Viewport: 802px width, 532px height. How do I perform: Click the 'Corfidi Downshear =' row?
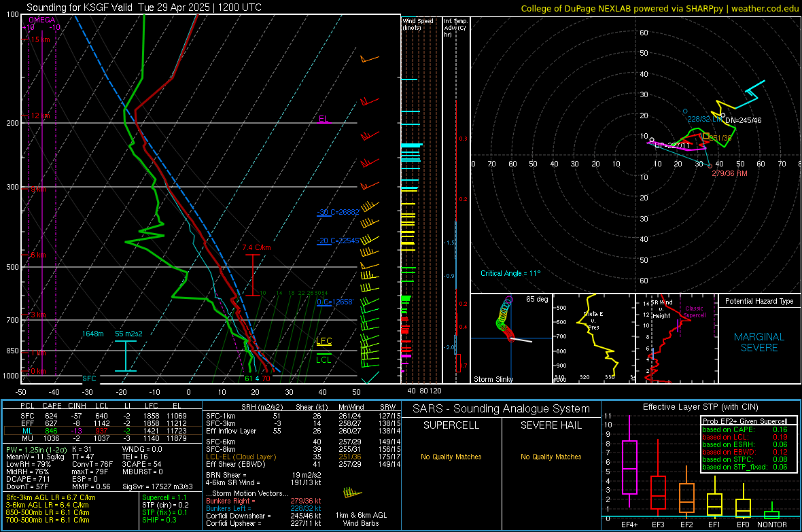[x=264, y=516]
